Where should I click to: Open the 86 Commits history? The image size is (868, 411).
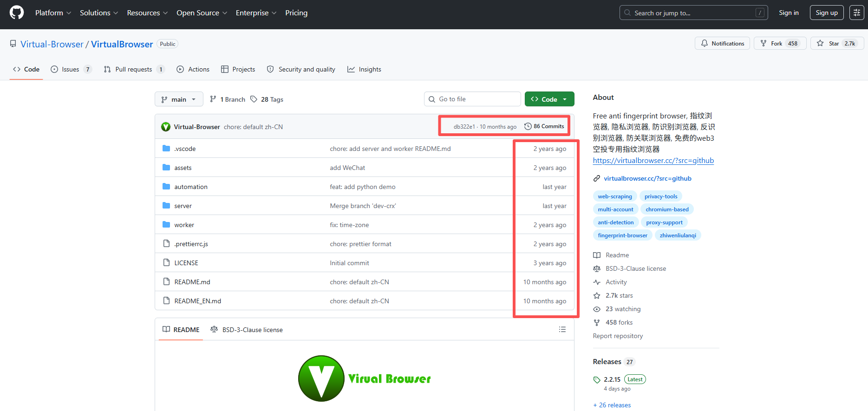pos(544,126)
